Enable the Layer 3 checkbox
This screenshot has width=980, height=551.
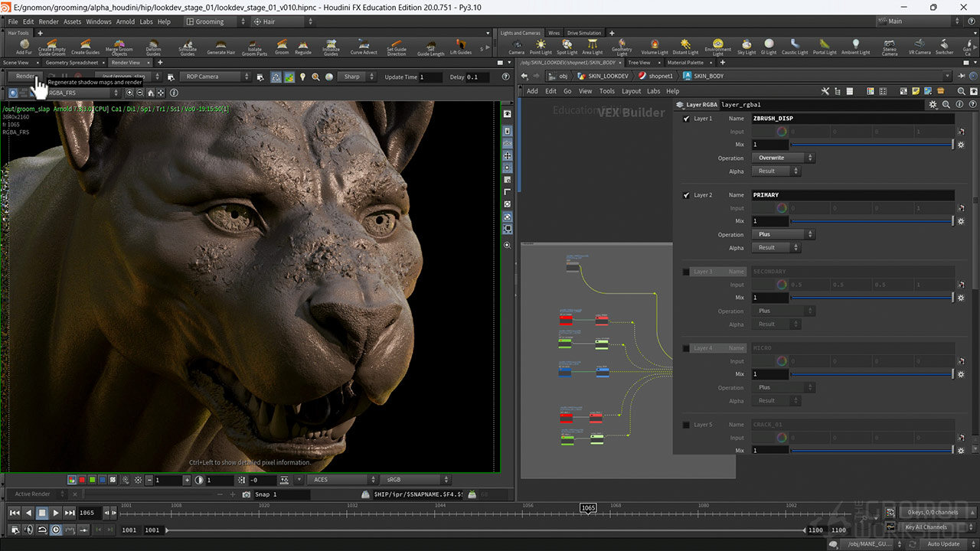pos(686,272)
